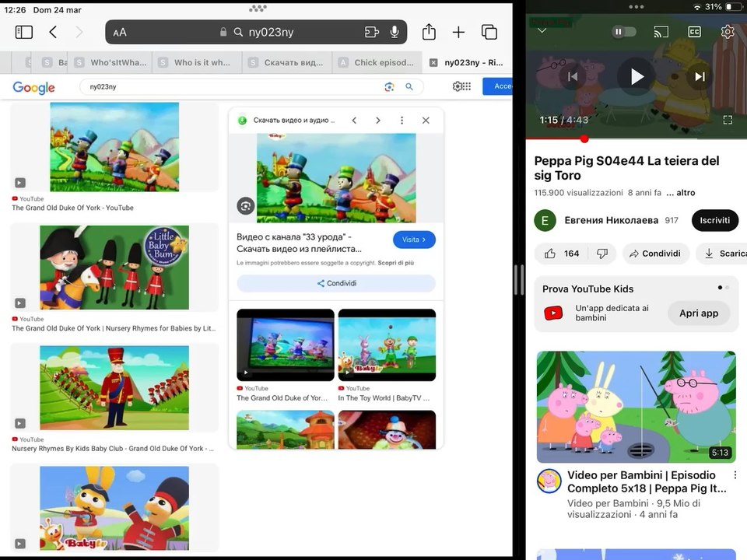This screenshot has height=560, width=747.
Task: Open 'In The Toy World | BabyTV' related image
Action: (x=387, y=345)
